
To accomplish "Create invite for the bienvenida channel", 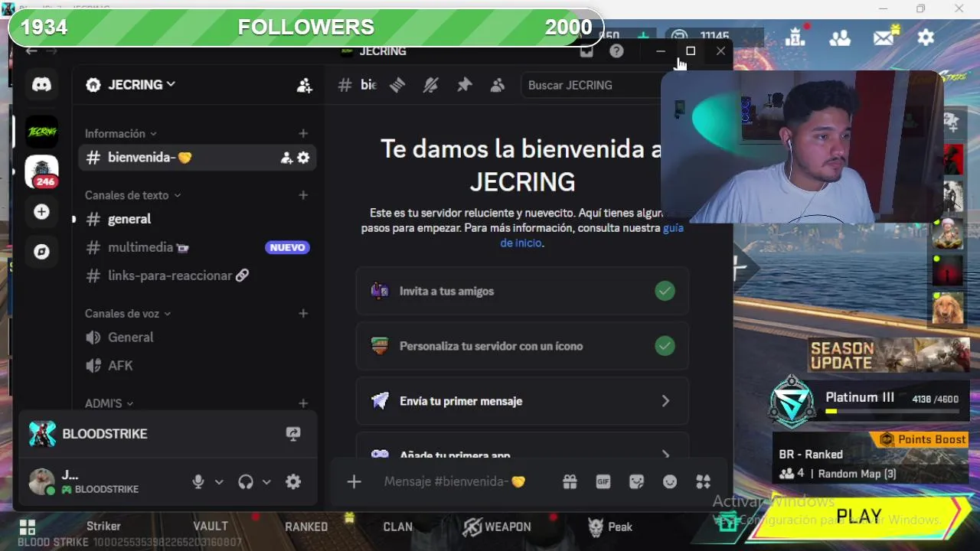I will (x=286, y=158).
